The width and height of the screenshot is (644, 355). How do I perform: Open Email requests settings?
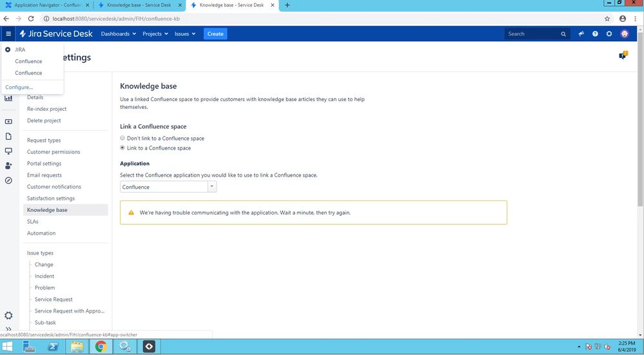pyautogui.click(x=44, y=175)
